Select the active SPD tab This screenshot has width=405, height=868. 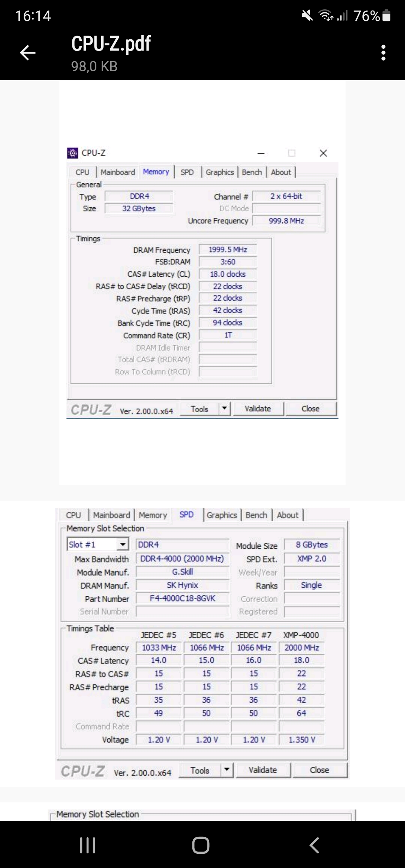(186, 514)
